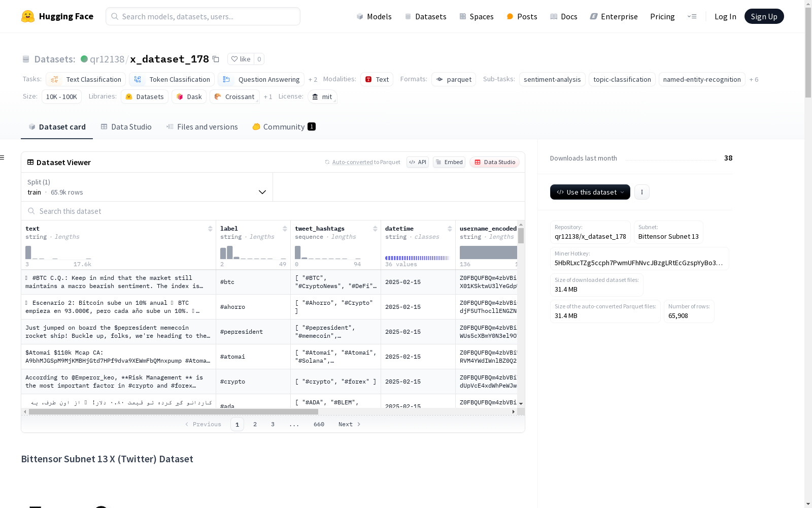
Task: Go to Datasets in the top navigation
Action: 425,16
